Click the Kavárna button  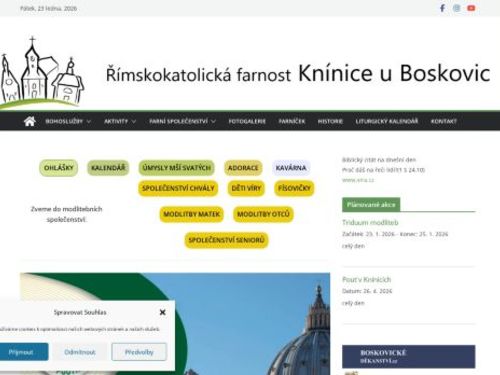[291, 168]
